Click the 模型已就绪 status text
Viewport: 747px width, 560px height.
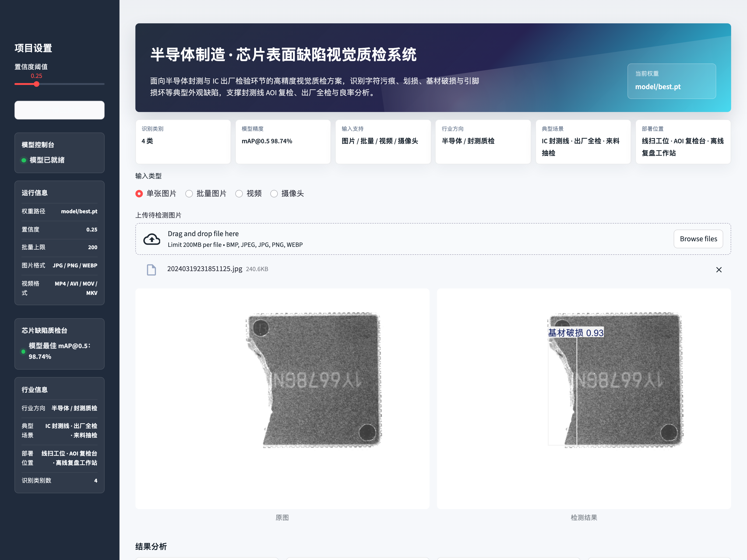[47, 160]
